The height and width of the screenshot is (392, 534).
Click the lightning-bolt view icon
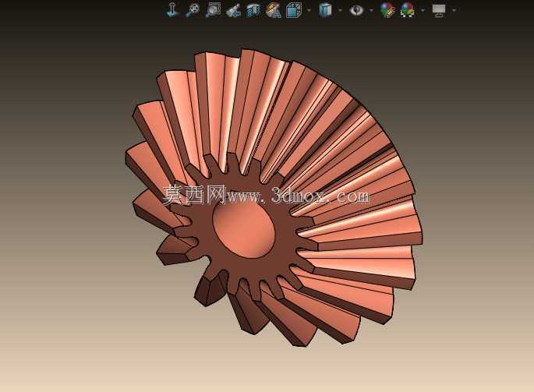[274, 10]
